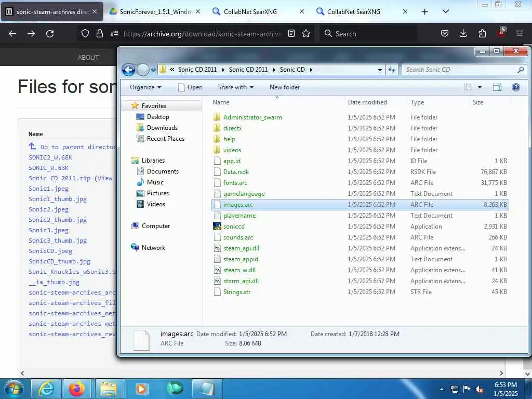Expand the view options dropdown arrow
The width and height of the screenshot is (532, 399).
(x=480, y=87)
